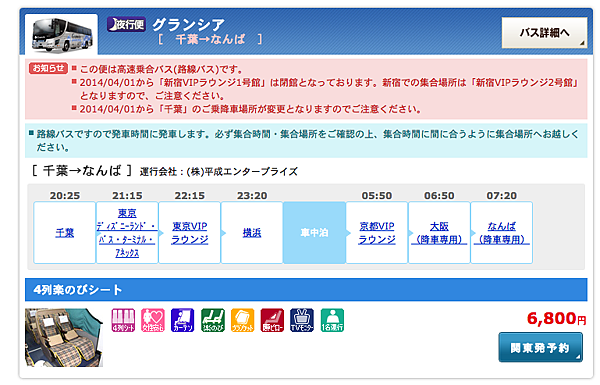This screenshot has width=600, height=385.
Task: Click the 20:25 departure time
Action: tap(65, 196)
